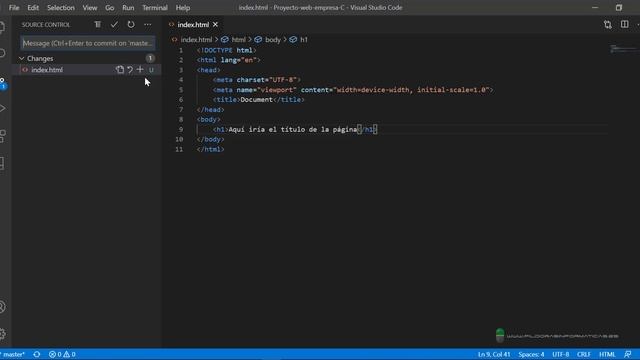Change file encoding UTF-8
Screen dimensions: 640x360
click(560, 354)
